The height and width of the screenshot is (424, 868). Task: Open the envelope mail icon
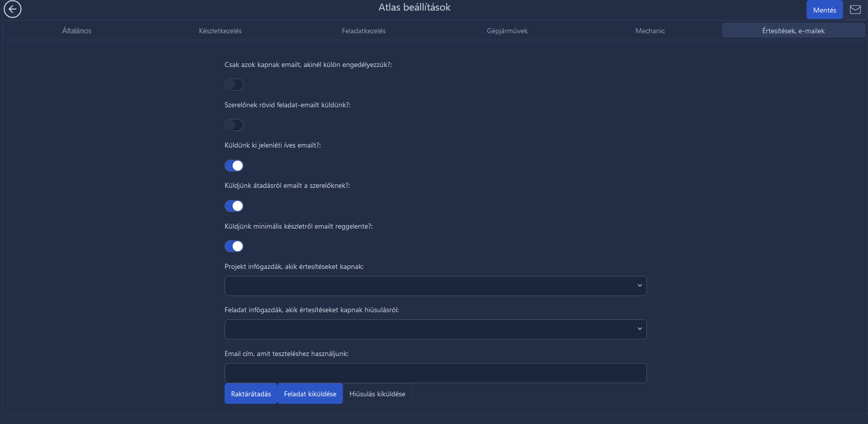(855, 10)
